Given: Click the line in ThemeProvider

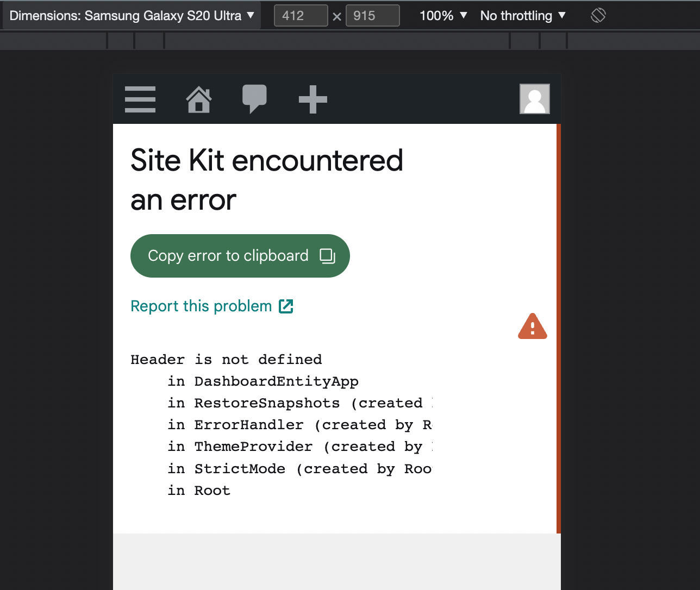Looking at the screenshot, I should 299,447.
